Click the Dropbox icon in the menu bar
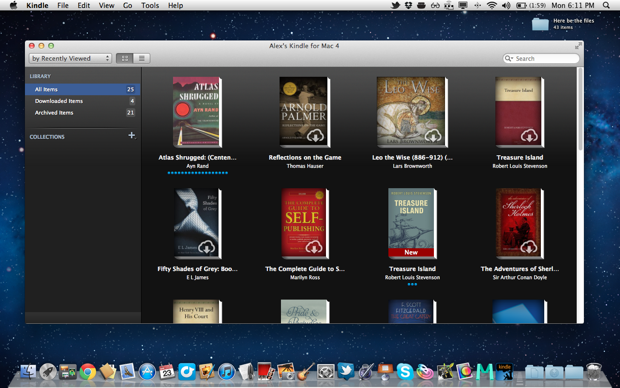 tap(408, 6)
